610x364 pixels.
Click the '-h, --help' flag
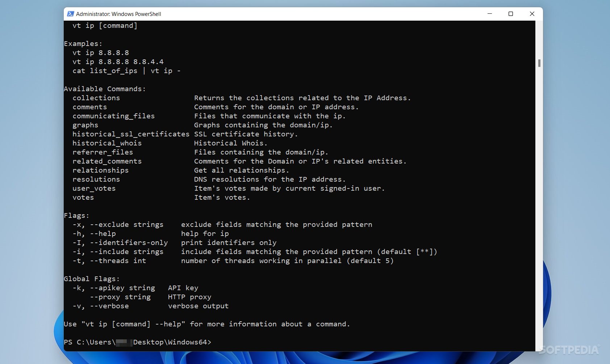coord(94,234)
